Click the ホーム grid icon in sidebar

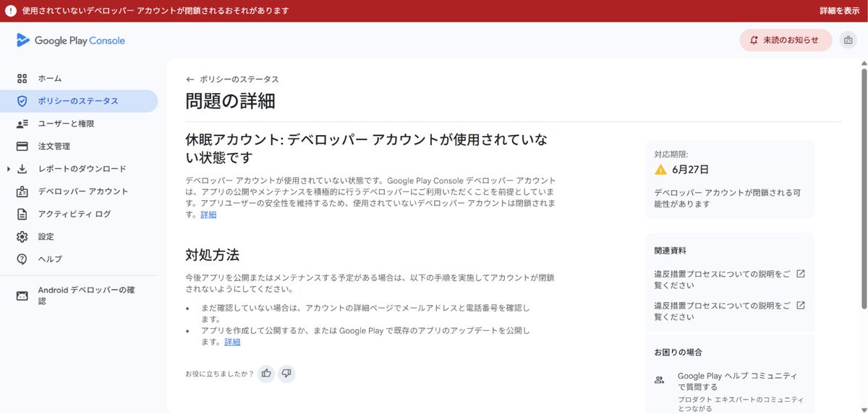pos(22,78)
